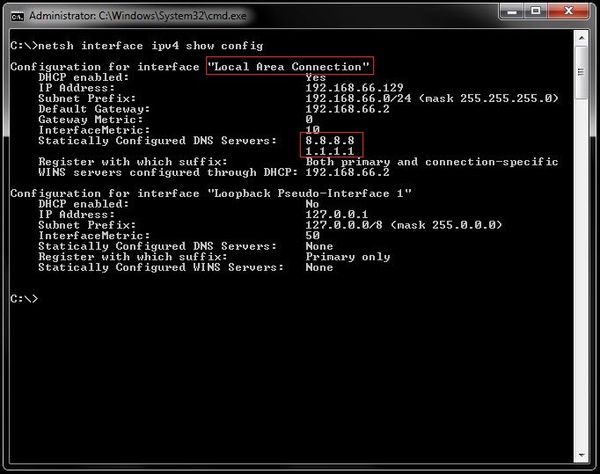
Task: Click 'Primary only' suffix value
Action: tap(347, 257)
